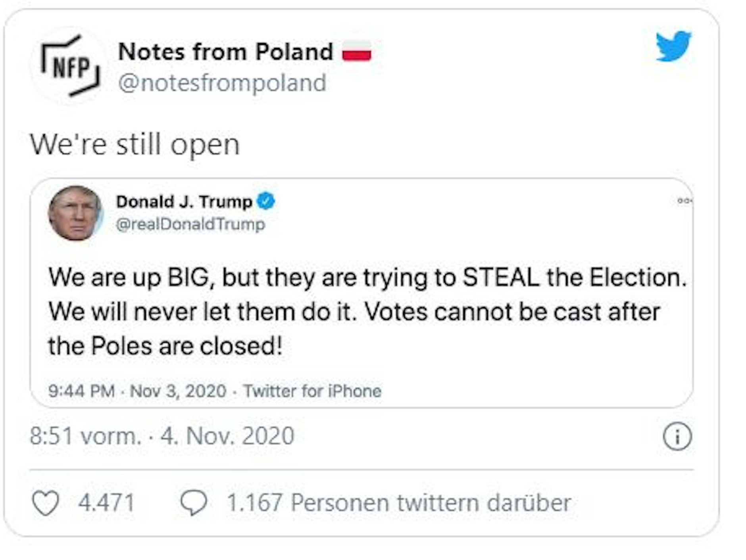This screenshot has height=560, width=746.
Task: Select the @notesfrompoland handle
Action: coord(220,82)
